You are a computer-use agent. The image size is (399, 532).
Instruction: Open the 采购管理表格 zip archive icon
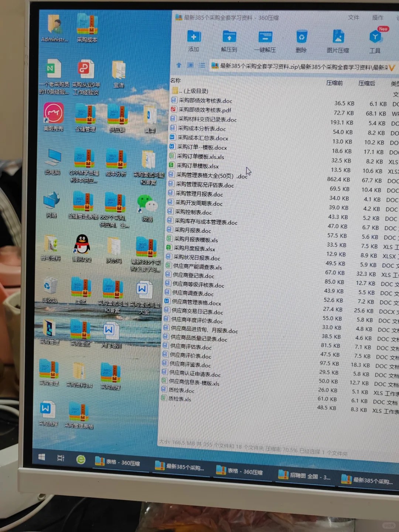[x=79, y=416]
